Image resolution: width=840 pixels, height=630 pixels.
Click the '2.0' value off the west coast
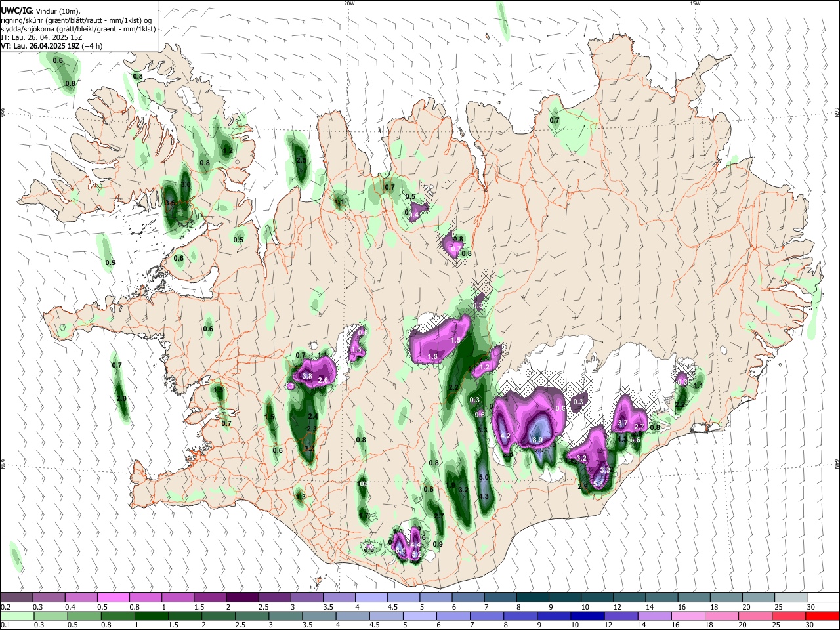121,399
